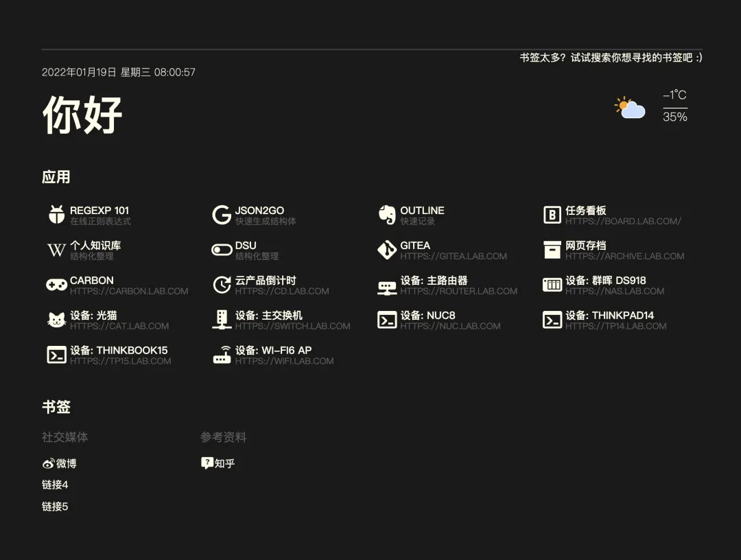Open the OUTLINE app title

tap(422, 210)
